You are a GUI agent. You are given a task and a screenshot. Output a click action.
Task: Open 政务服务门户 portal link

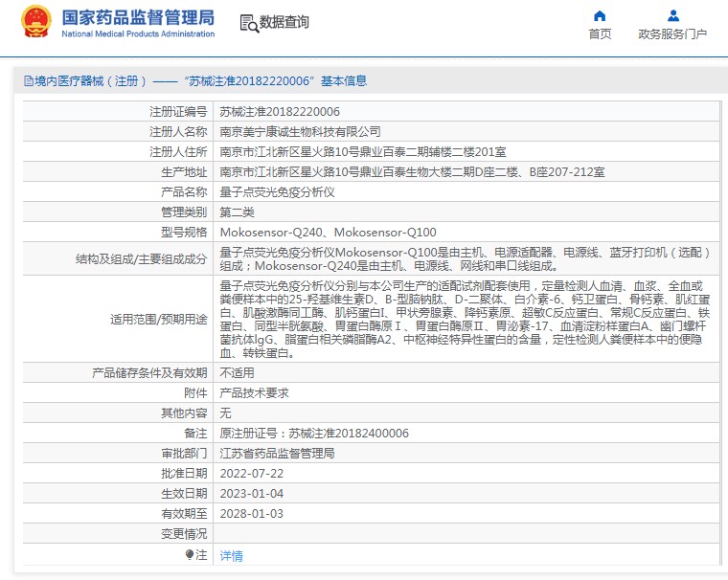[x=672, y=33]
